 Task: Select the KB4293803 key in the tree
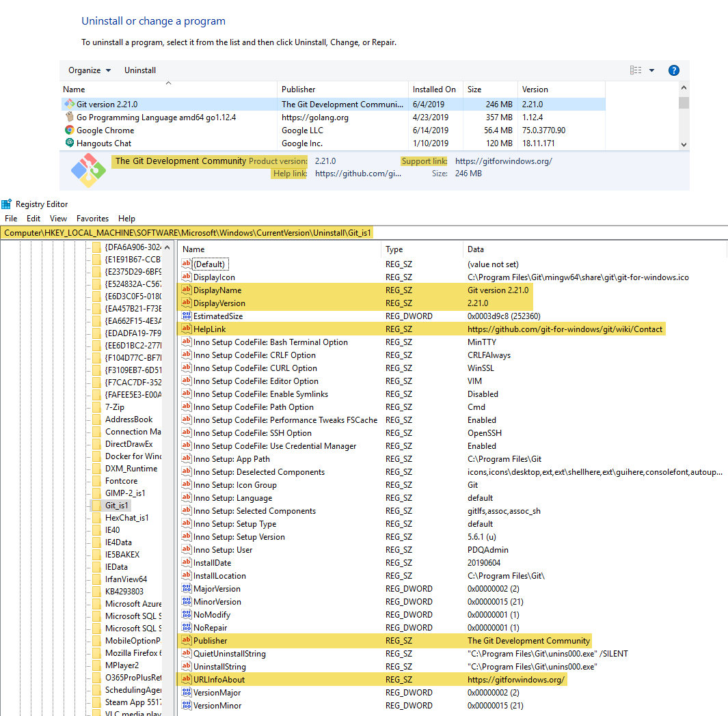124,591
